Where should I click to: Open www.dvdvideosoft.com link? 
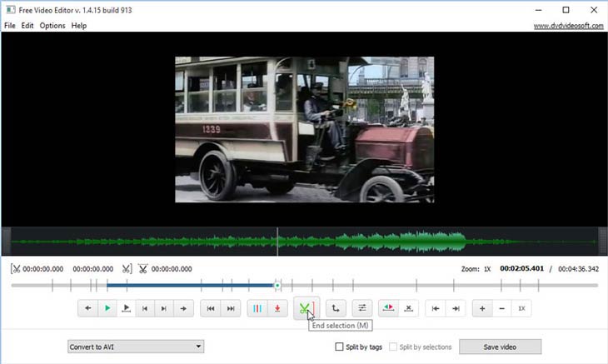pos(569,26)
